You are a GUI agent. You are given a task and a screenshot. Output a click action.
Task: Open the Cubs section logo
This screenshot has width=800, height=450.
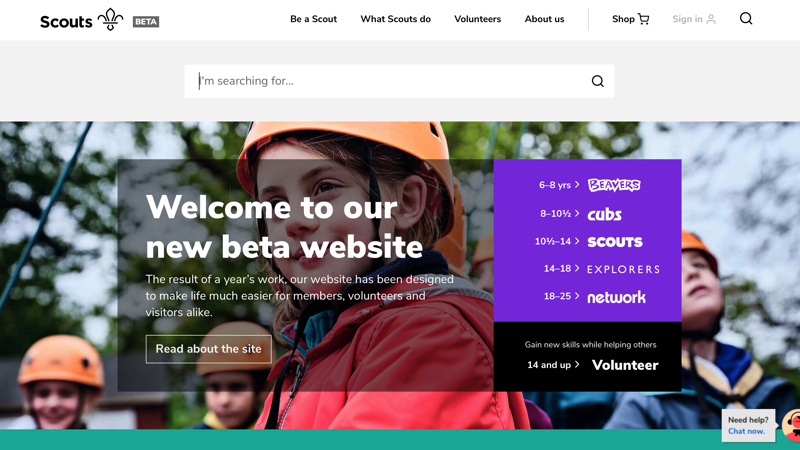point(604,214)
